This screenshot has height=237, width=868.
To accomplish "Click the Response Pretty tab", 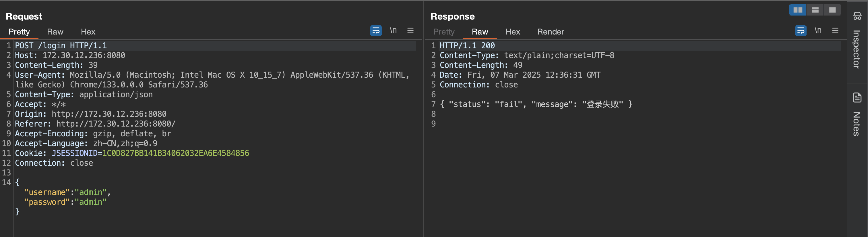I will (x=444, y=32).
